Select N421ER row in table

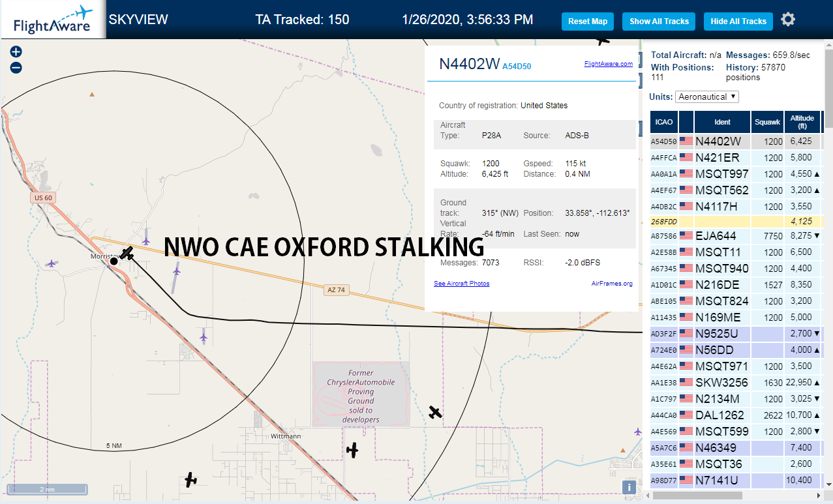tap(736, 157)
